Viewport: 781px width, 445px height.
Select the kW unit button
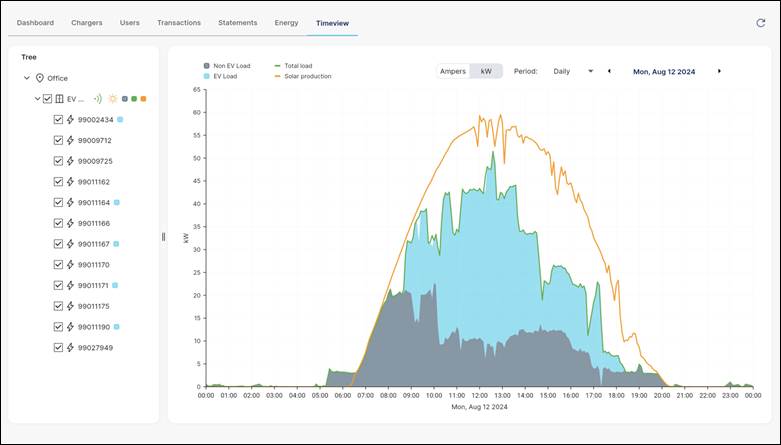486,72
